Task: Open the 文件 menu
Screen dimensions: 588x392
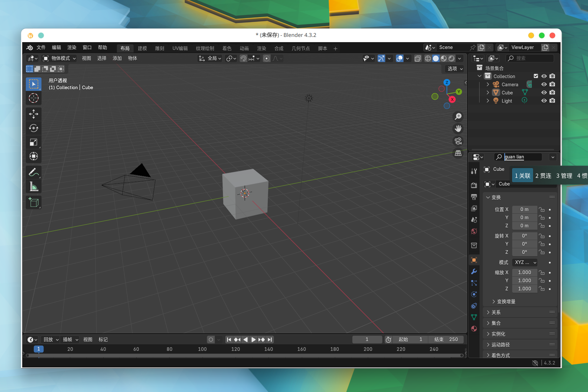Action: 41,48
